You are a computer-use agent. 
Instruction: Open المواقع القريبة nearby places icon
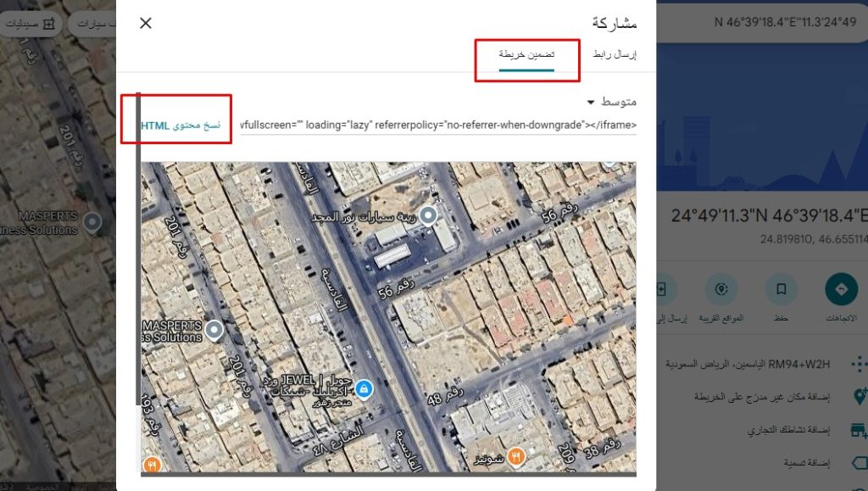(x=721, y=290)
